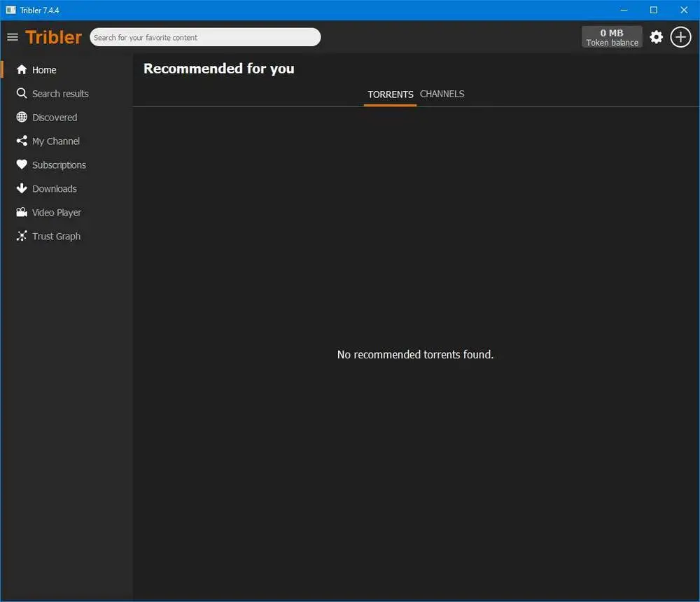Maximize the Tribler window
The height and width of the screenshot is (602, 700).
pyautogui.click(x=654, y=10)
